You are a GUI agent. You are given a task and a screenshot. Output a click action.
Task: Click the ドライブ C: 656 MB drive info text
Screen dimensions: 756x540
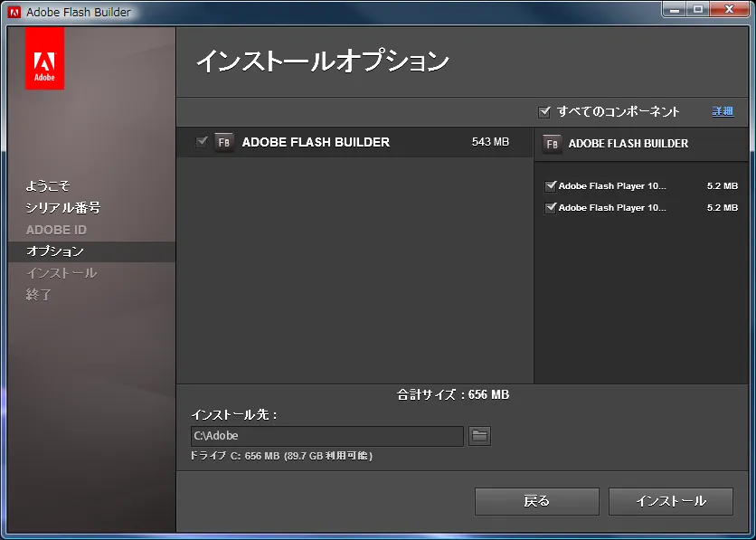coord(281,456)
